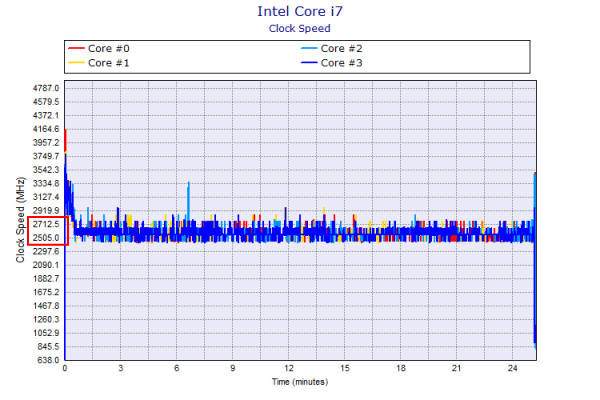Click the end-of-run clock drop near minute 25
This screenshot has height=400, width=600.
click(x=535, y=291)
